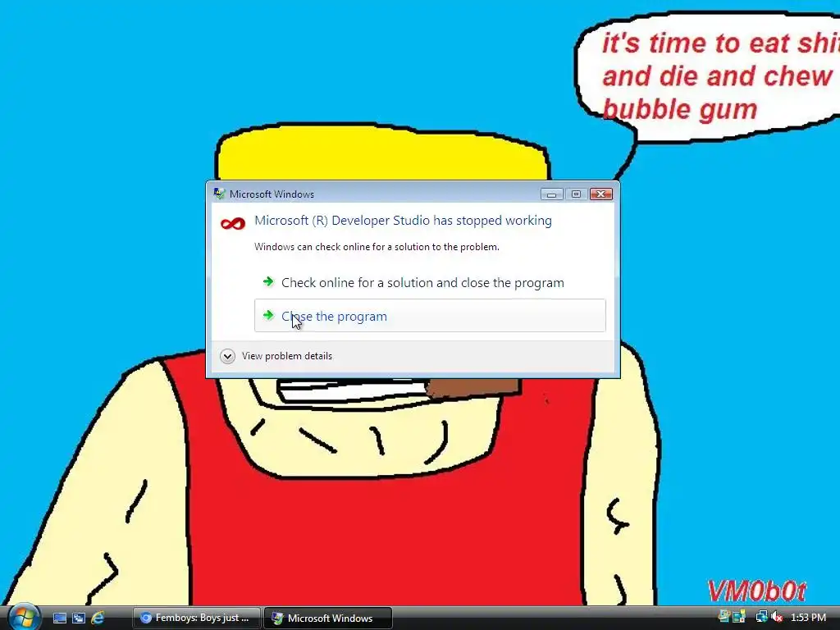Click the Close the program option
Image resolution: width=840 pixels, height=630 pixels.
coord(430,316)
